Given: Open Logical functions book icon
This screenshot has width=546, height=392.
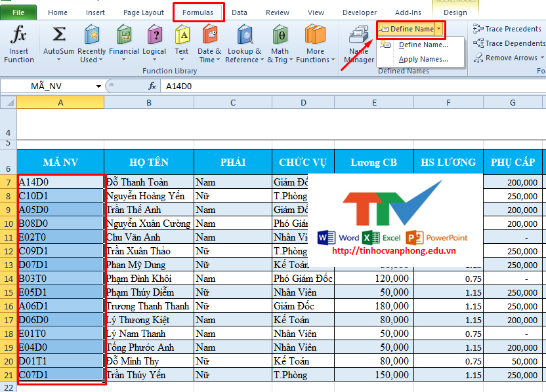Looking at the screenshot, I should tap(155, 34).
